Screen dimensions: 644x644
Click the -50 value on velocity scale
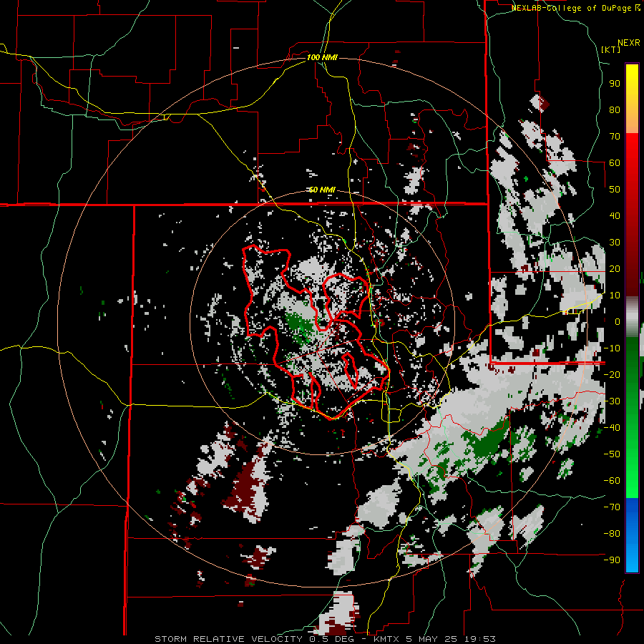click(612, 454)
